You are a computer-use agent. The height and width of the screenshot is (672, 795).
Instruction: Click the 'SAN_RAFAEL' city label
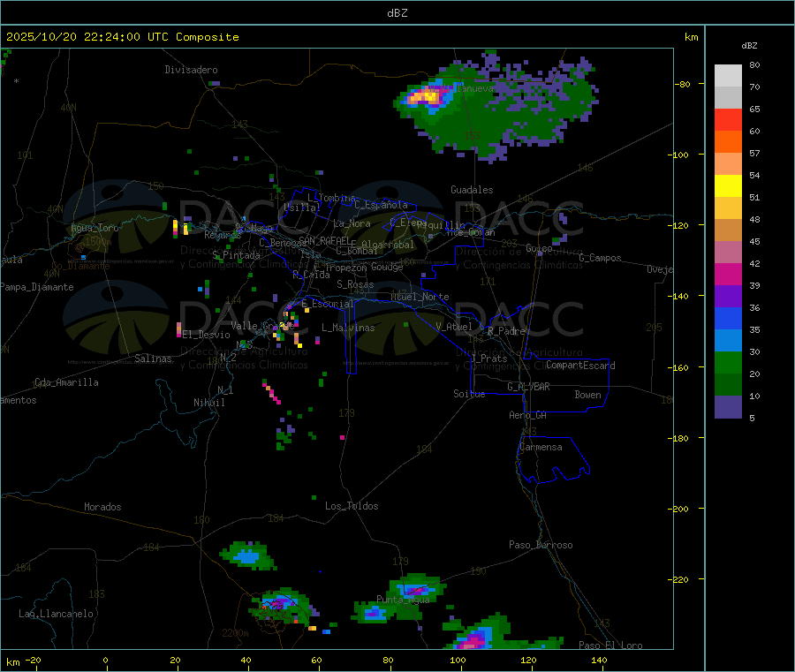(324, 240)
